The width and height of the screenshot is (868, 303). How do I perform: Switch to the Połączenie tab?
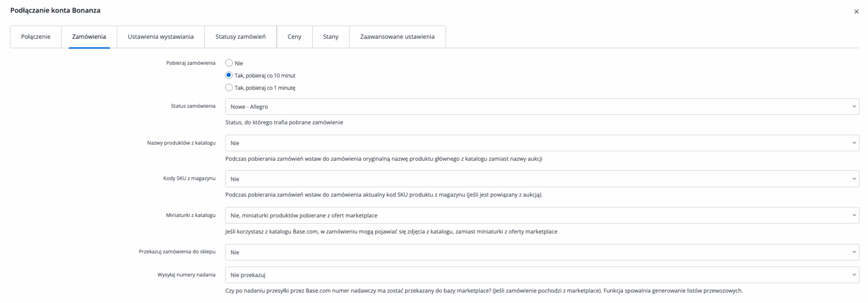click(36, 37)
